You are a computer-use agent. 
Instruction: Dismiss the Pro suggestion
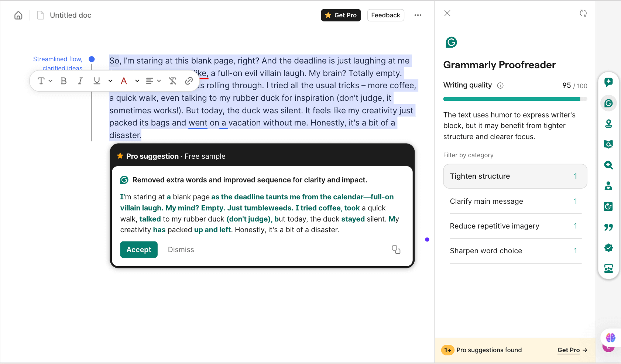[181, 250]
